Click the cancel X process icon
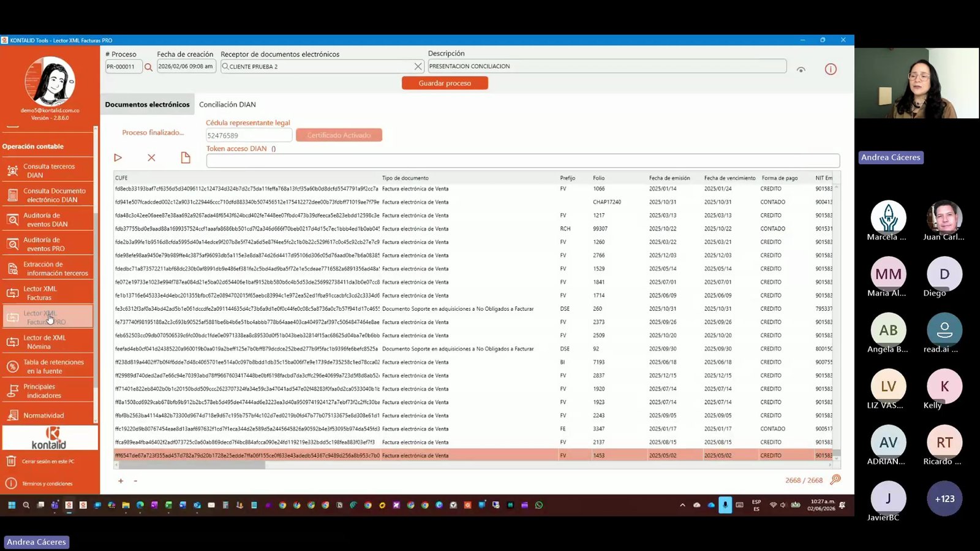The width and height of the screenshot is (980, 551). coord(151,158)
